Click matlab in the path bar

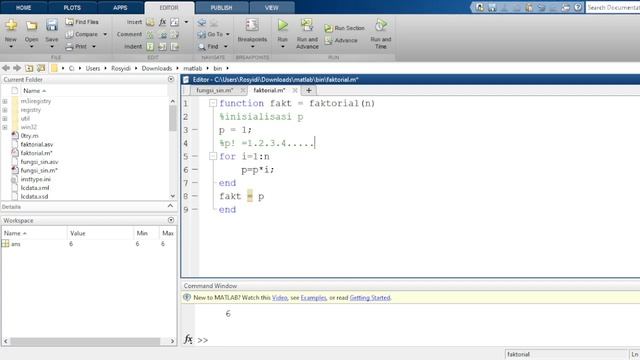tap(193, 68)
